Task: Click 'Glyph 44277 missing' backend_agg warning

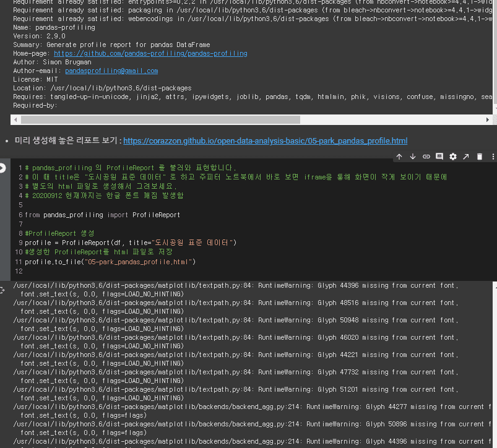Action: coord(253,407)
